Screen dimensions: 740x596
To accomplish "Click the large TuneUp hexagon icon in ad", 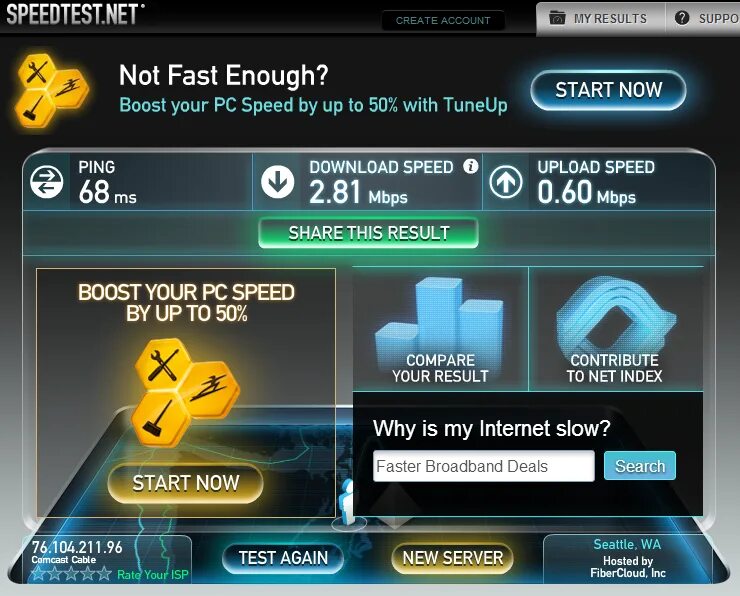I will (185, 393).
